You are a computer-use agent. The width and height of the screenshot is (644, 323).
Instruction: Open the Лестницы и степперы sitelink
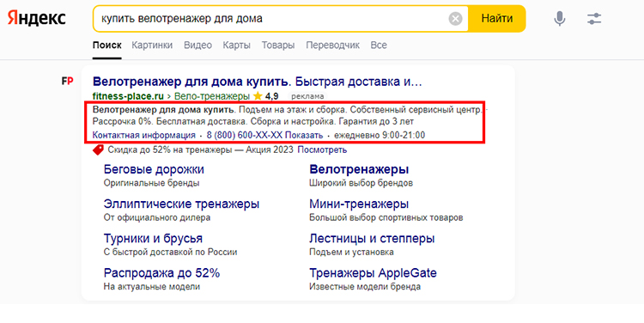pos(372,238)
